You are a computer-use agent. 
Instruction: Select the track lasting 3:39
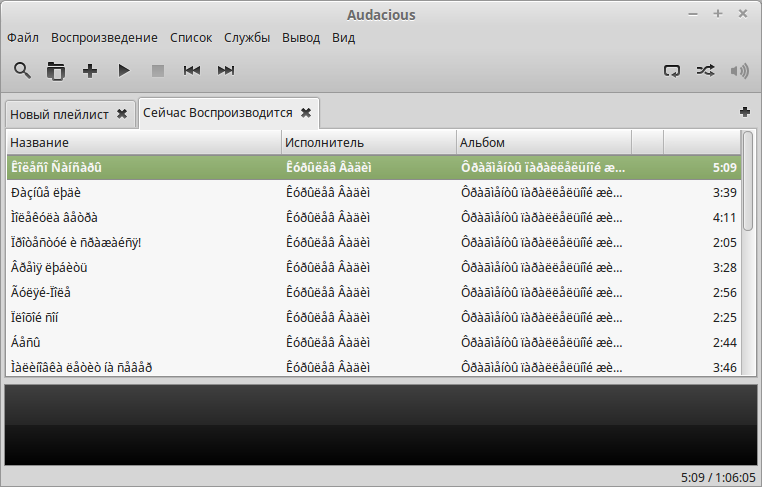pyautogui.click(x=374, y=192)
